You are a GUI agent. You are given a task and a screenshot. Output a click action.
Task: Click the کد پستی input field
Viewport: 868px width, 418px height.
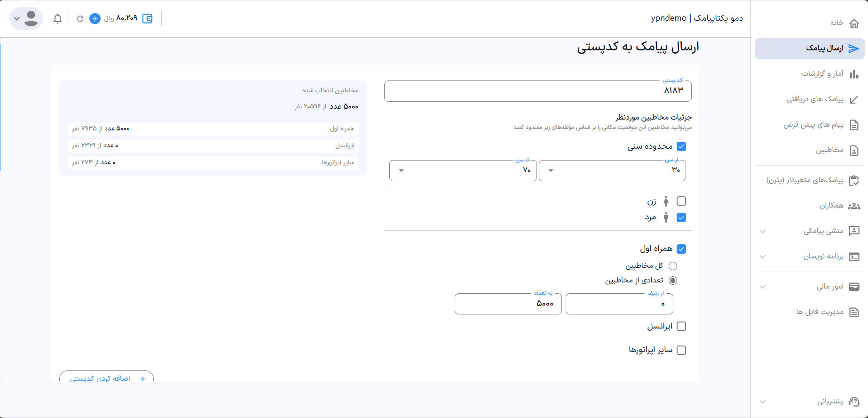(537, 91)
